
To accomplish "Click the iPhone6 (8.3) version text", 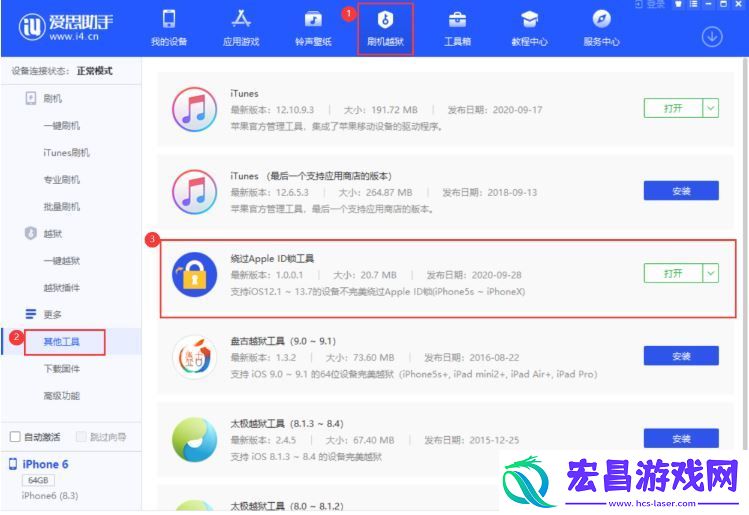I will tap(50, 496).
